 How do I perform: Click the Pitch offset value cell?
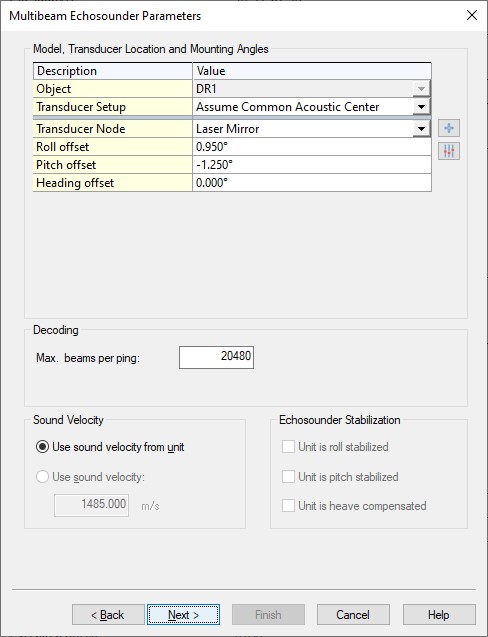312,165
